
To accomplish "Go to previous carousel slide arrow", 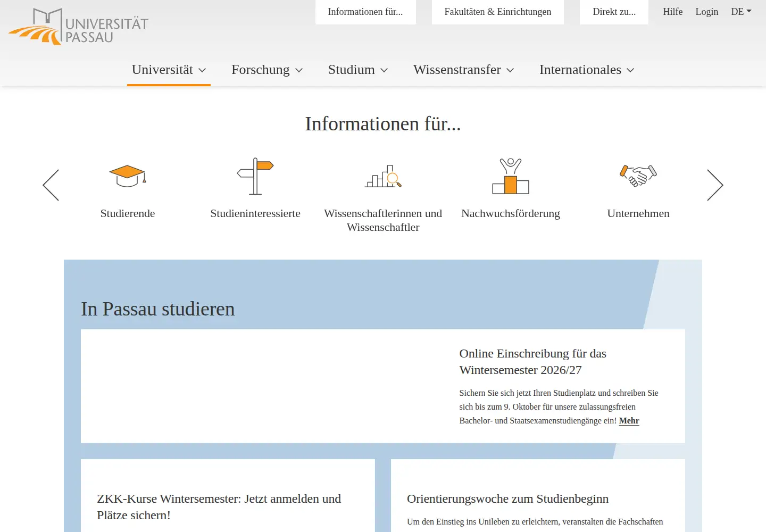I will (51, 185).
